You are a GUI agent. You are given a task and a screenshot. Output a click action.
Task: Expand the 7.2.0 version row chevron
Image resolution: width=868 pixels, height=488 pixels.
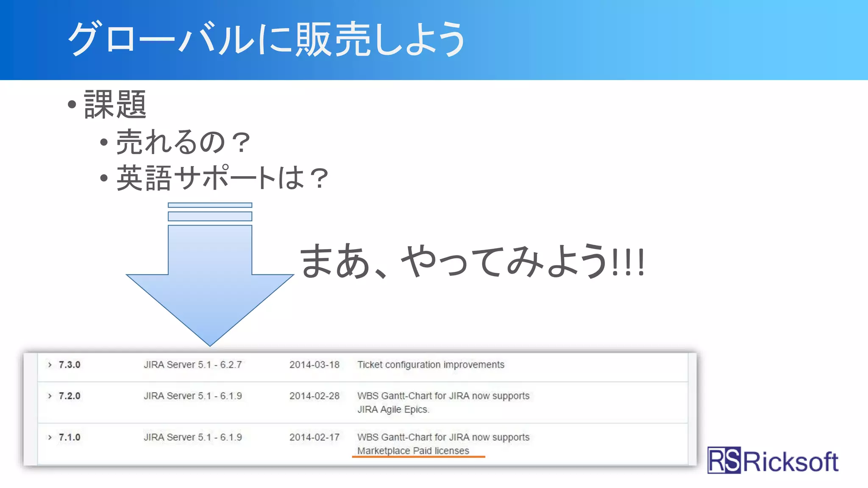point(50,396)
